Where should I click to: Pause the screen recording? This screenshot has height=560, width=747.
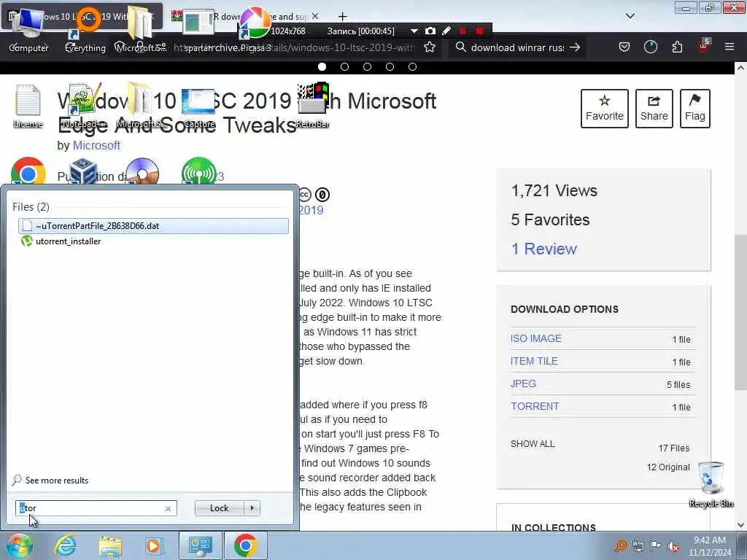[x=462, y=31]
